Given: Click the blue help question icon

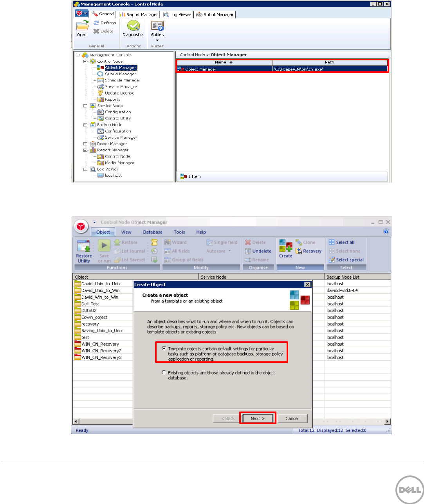Looking at the screenshot, I should click(x=386, y=232).
